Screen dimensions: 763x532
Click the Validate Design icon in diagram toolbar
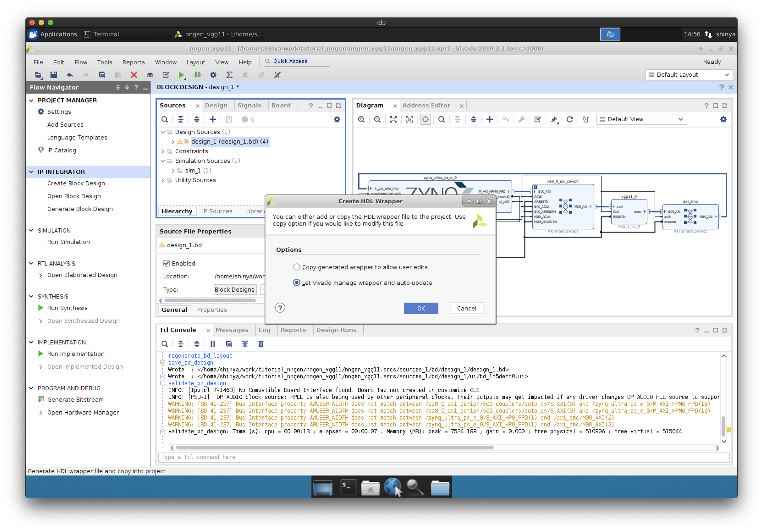click(537, 119)
